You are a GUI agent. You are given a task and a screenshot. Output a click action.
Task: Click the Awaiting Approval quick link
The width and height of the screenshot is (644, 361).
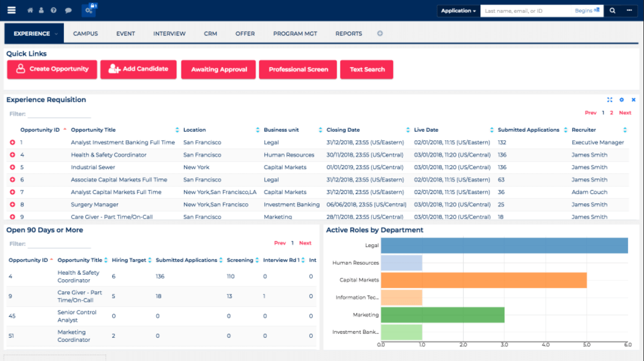coord(218,69)
